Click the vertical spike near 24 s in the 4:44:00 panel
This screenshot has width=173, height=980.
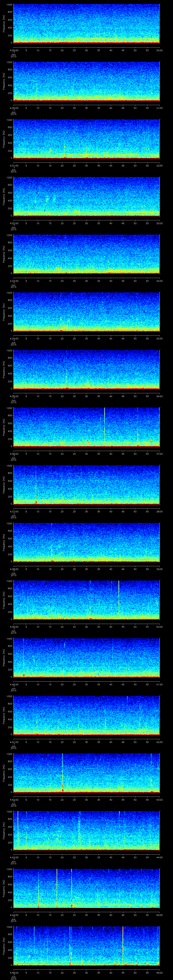pos(71,888)
